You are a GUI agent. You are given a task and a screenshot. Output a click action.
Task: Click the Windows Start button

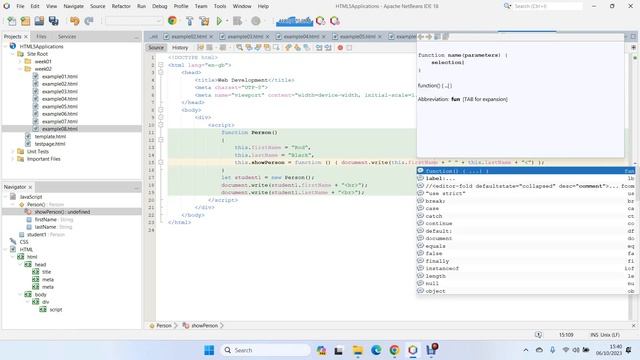209,350
